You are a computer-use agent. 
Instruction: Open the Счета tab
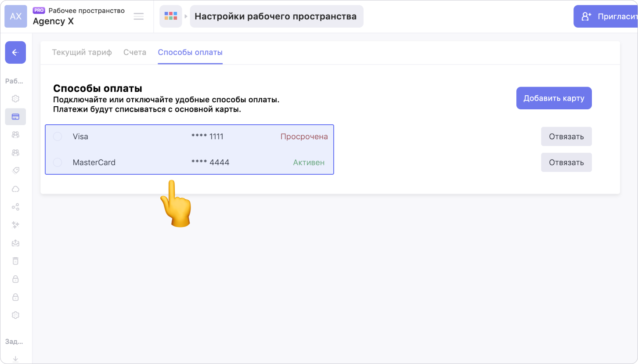click(x=135, y=52)
